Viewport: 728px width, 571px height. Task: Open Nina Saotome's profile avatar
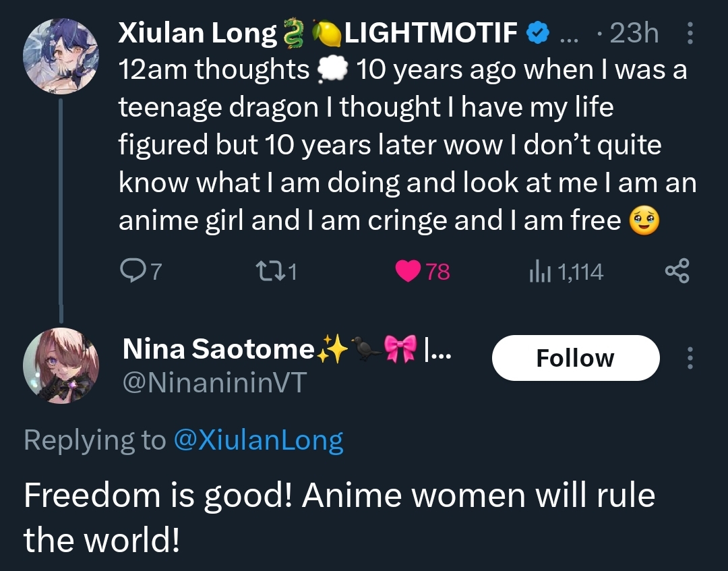61,366
